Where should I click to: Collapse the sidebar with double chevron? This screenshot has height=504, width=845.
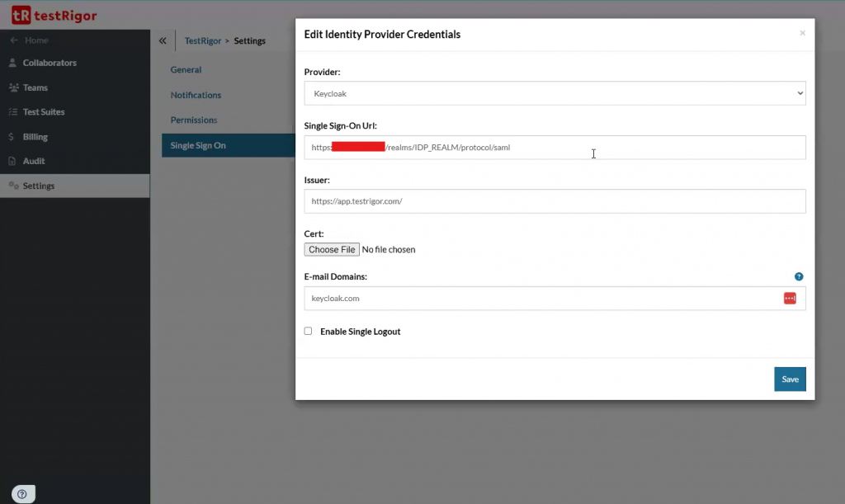pos(163,40)
